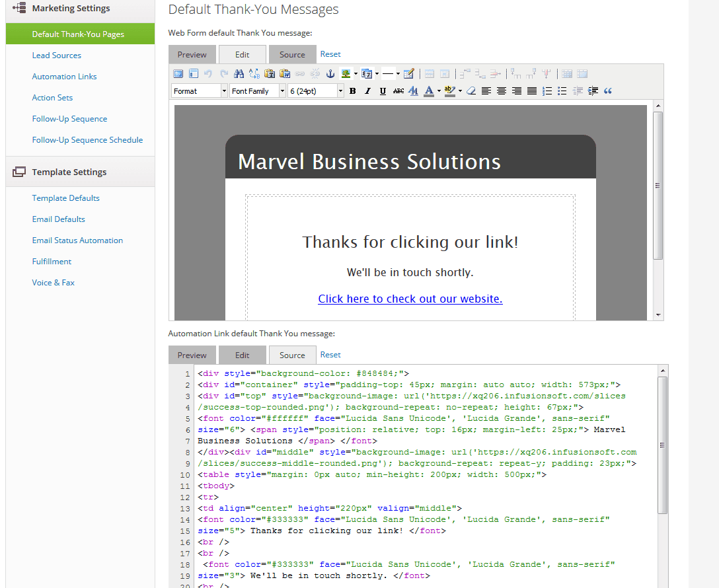The width and height of the screenshot is (719, 588).
Task: Insert a numbered list
Action: [x=547, y=91]
